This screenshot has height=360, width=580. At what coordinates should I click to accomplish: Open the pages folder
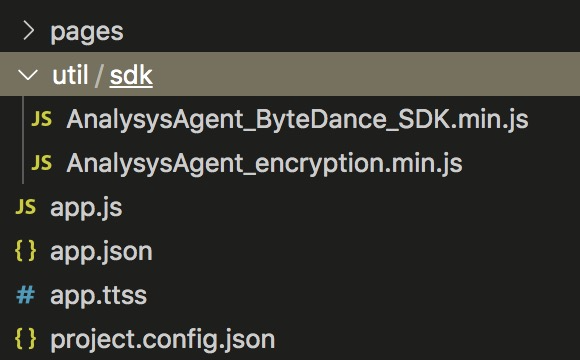click(87, 32)
